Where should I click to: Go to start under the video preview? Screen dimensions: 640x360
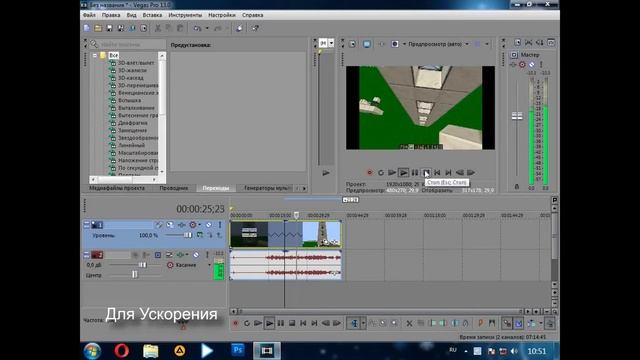(x=437, y=173)
